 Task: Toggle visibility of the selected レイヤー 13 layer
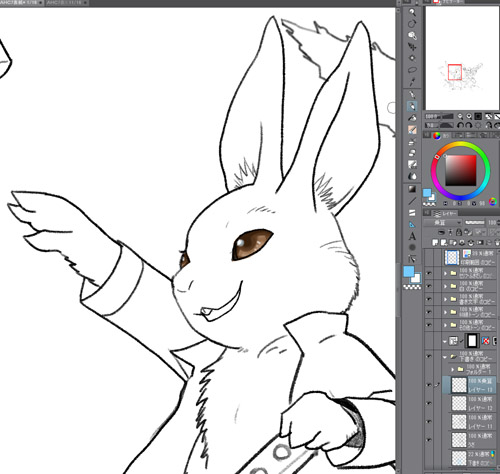point(429,385)
